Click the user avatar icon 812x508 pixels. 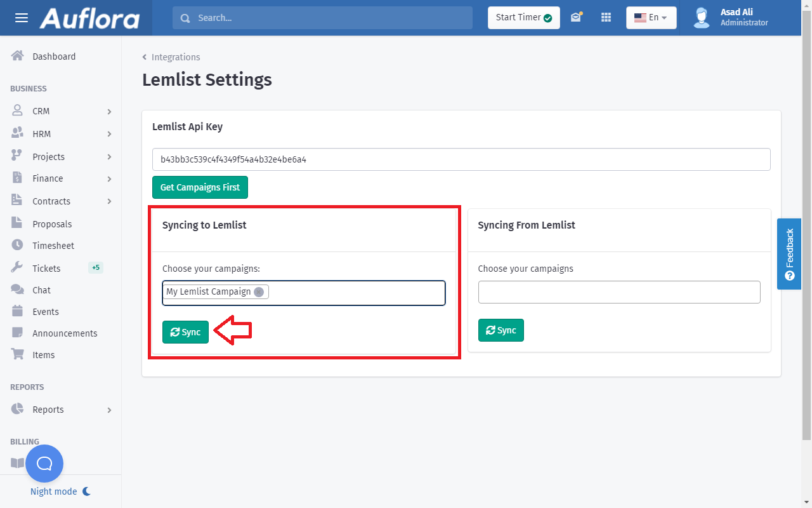pos(702,18)
